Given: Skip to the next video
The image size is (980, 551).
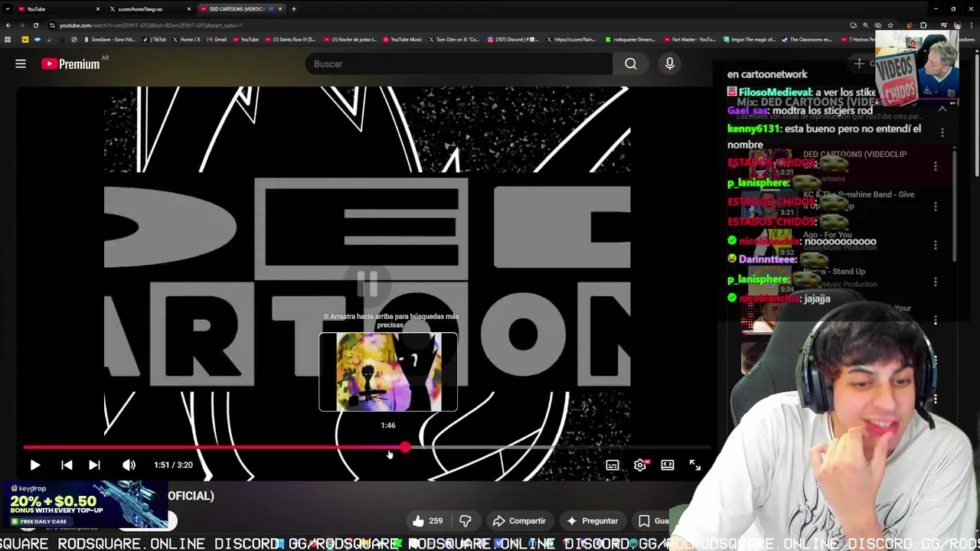Looking at the screenshot, I should pyautogui.click(x=94, y=465).
